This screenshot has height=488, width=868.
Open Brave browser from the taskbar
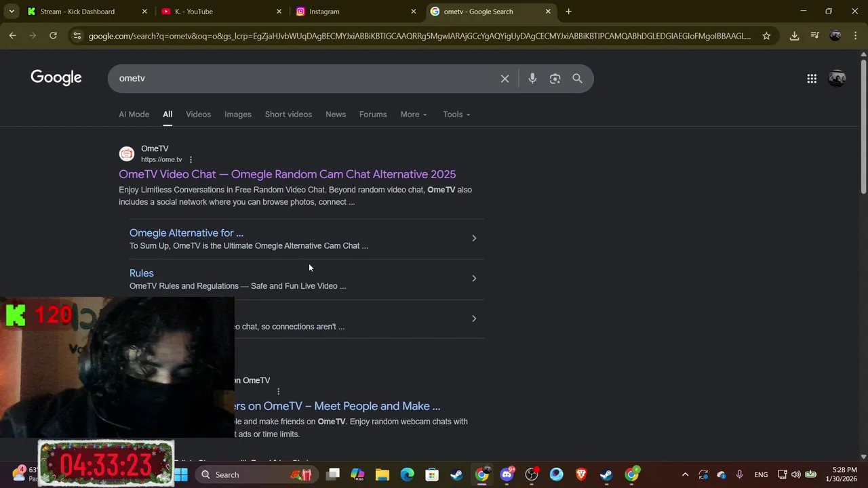(581, 474)
